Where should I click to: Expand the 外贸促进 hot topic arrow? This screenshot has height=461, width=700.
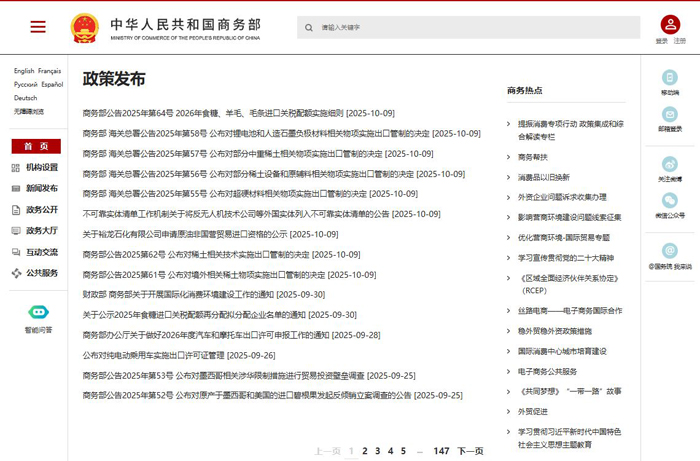coord(510,411)
